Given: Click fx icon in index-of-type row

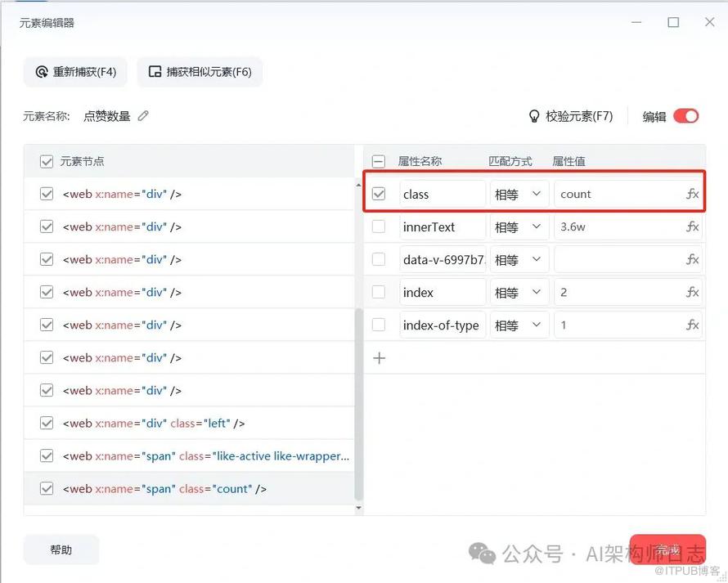Looking at the screenshot, I should tap(692, 325).
